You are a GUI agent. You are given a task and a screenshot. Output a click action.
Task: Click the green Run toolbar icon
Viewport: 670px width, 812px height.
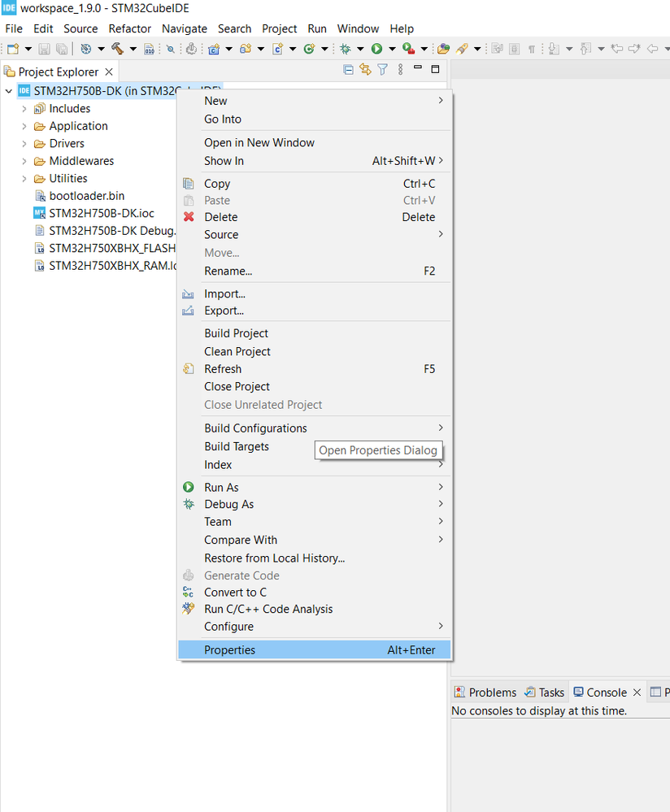pos(376,49)
